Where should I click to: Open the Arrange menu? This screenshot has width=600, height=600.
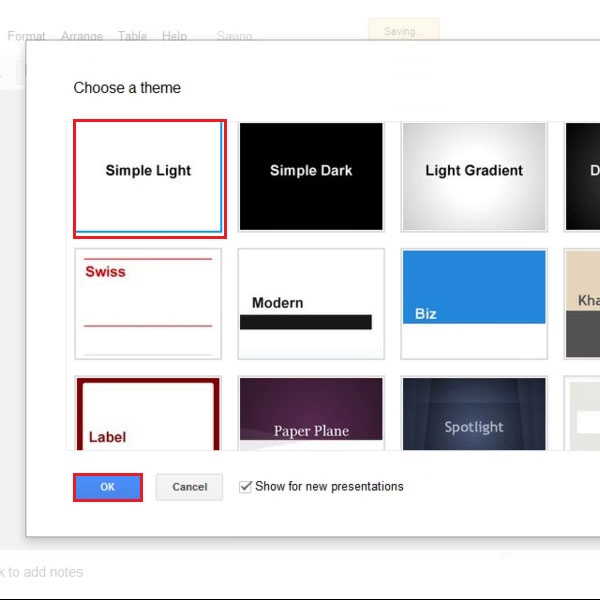click(x=82, y=36)
